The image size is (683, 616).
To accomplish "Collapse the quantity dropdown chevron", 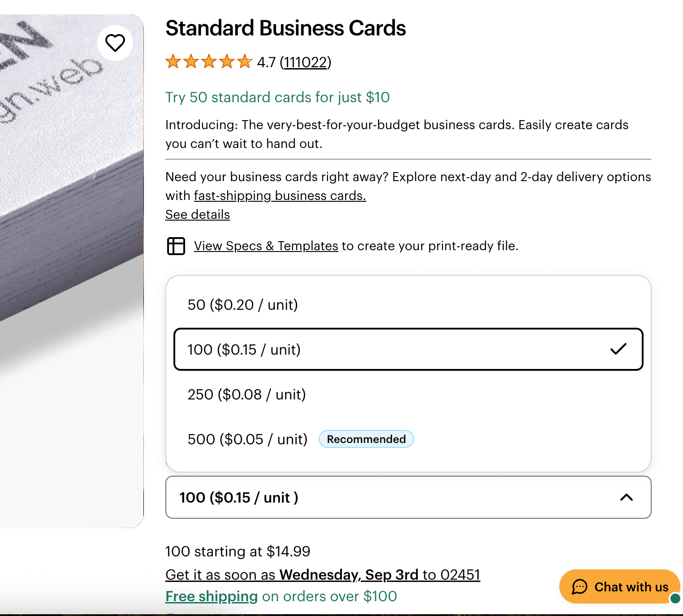I will pos(626,498).
